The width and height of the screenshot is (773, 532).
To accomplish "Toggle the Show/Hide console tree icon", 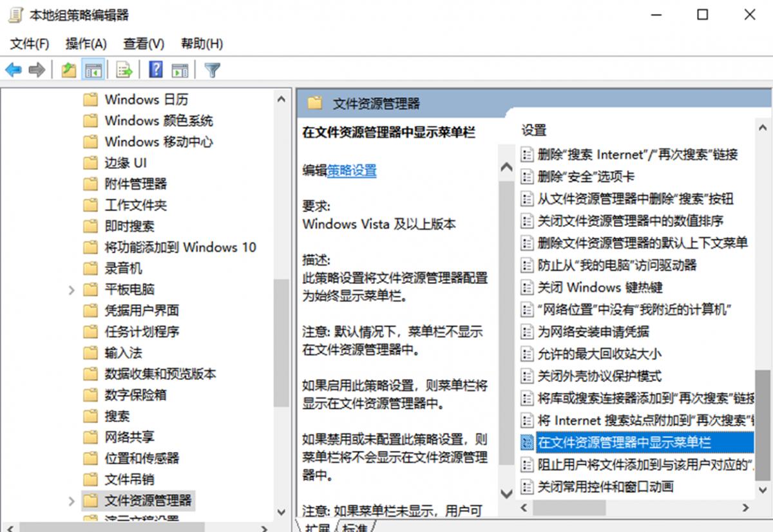I will coord(93,69).
